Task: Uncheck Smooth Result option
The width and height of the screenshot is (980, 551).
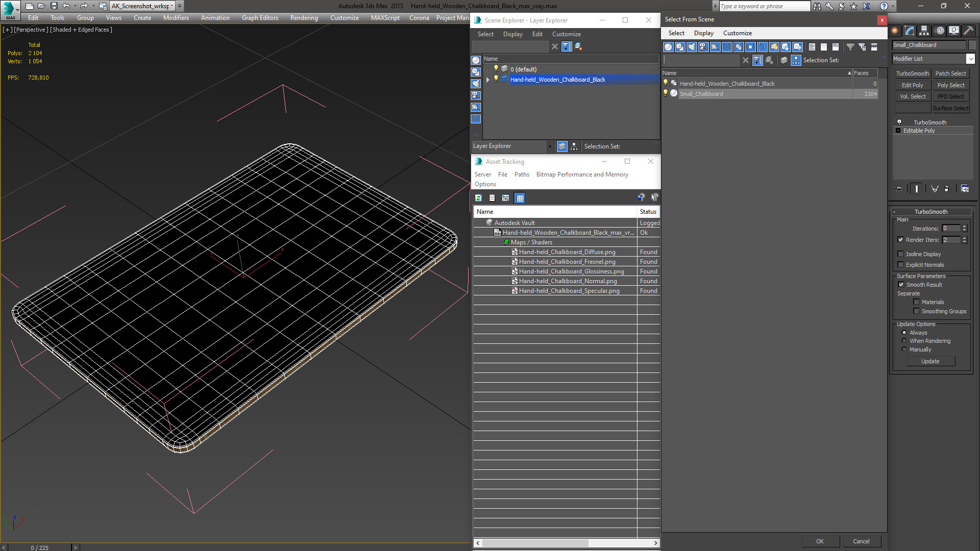Action: [x=901, y=285]
